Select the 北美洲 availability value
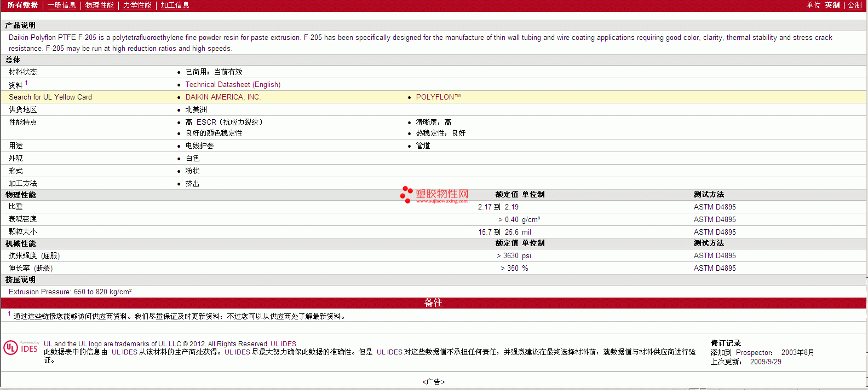 tap(196, 109)
